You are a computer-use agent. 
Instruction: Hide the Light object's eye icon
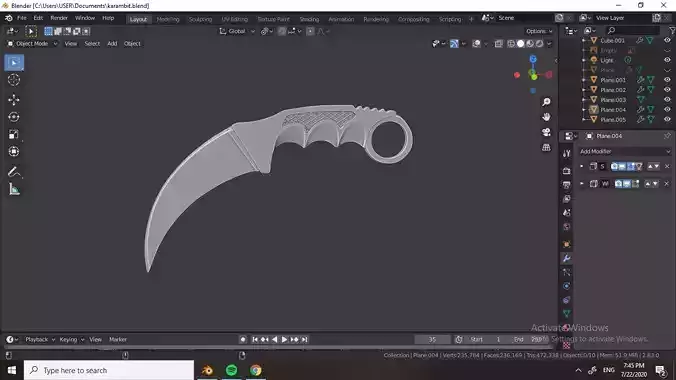(x=667, y=60)
